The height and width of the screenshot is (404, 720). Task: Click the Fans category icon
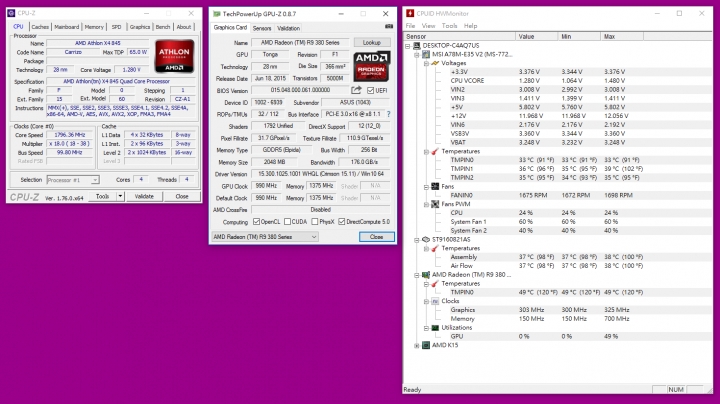435,186
